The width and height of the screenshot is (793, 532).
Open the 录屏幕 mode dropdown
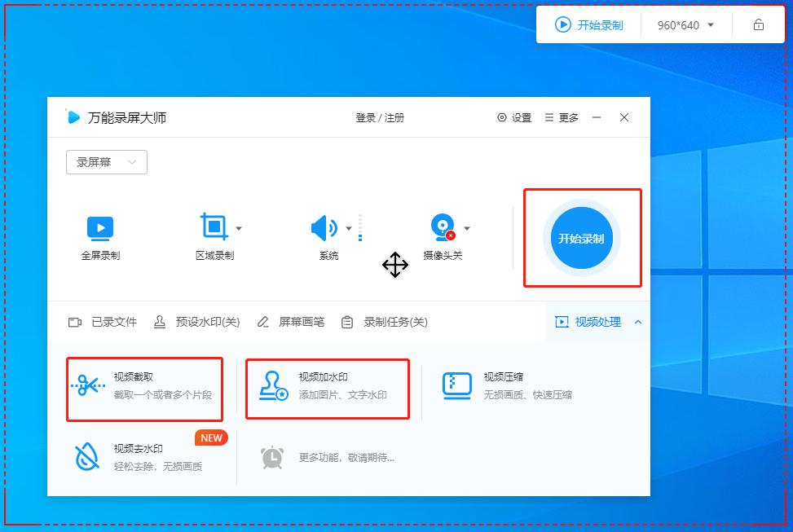pyautogui.click(x=106, y=162)
